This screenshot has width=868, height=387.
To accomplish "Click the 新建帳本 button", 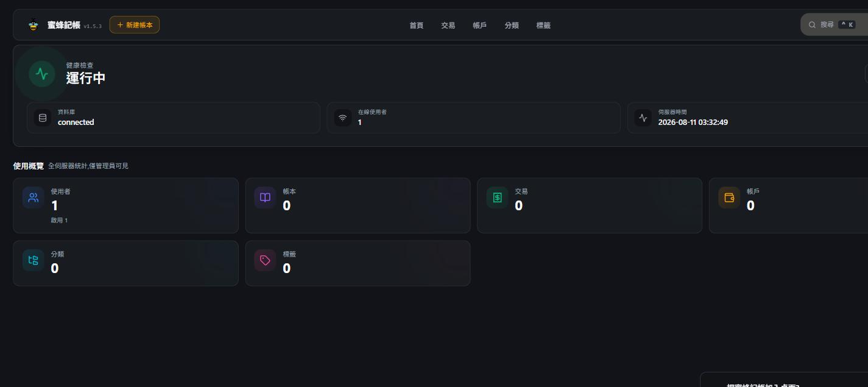I will pyautogui.click(x=135, y=25).
